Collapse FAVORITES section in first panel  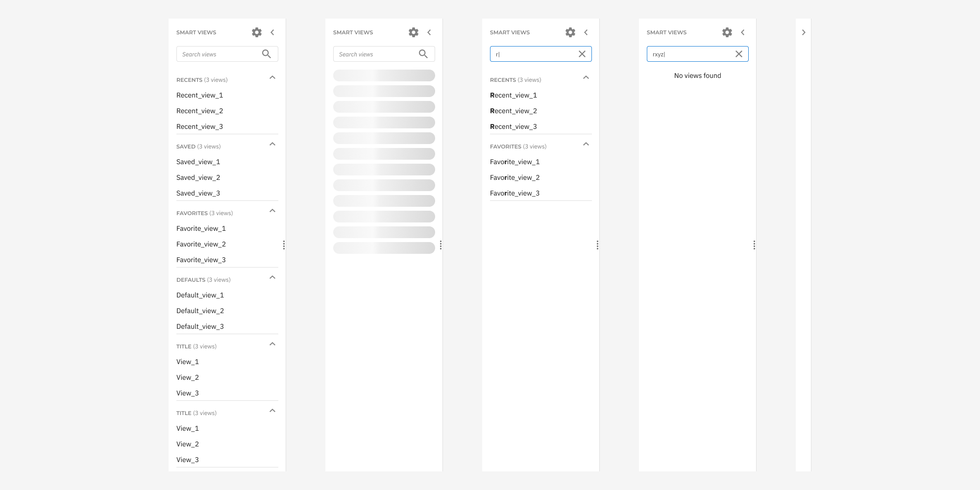click(x=272, y=211)
